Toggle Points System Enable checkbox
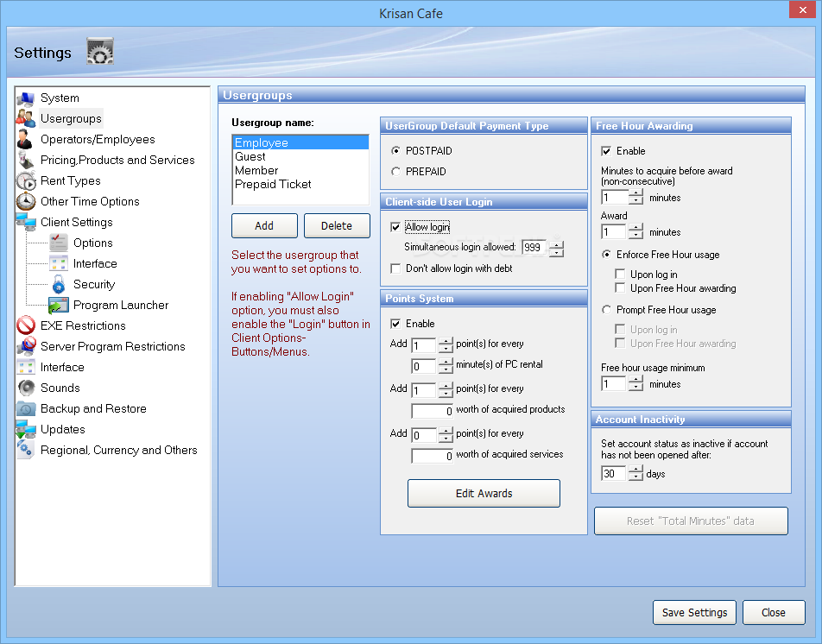 395,324
